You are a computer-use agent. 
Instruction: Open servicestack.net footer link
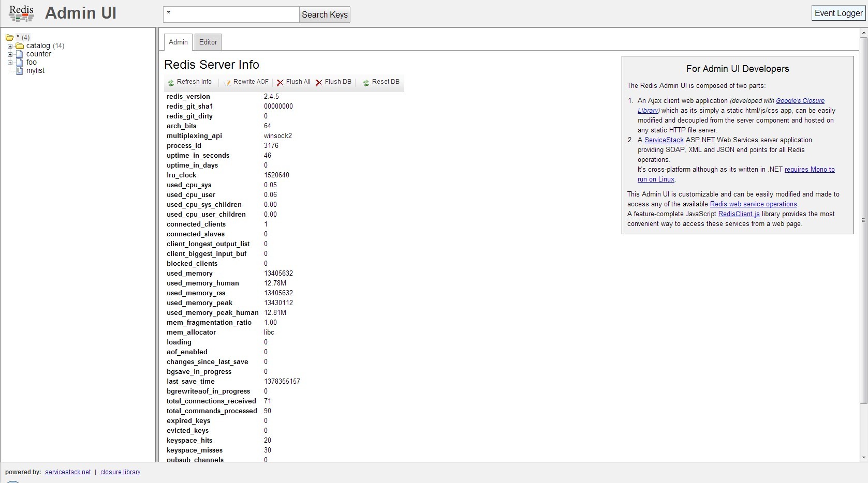click(68, 472)
